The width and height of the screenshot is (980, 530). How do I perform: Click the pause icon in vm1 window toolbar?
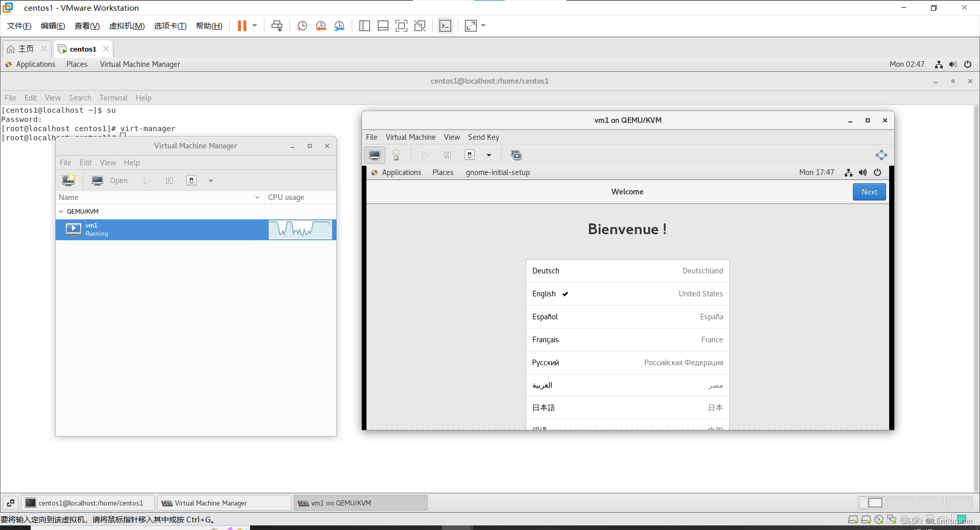click(x=448, y=155)
